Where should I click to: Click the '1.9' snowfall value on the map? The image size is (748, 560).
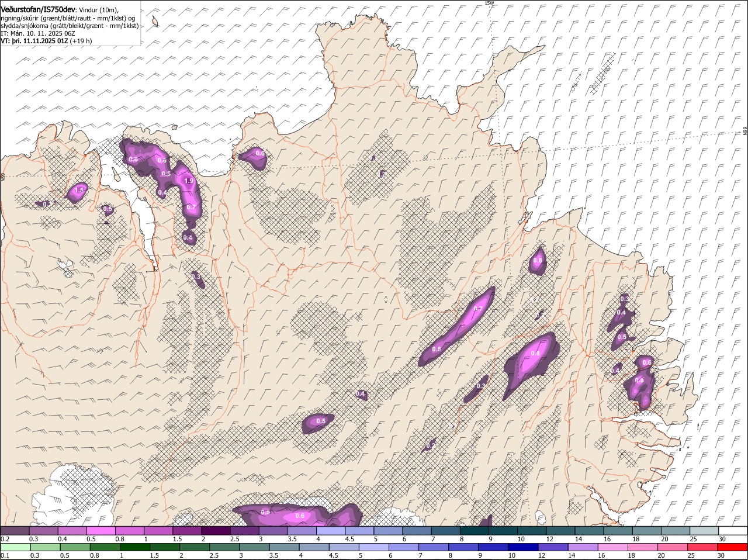tap(189, 181)
